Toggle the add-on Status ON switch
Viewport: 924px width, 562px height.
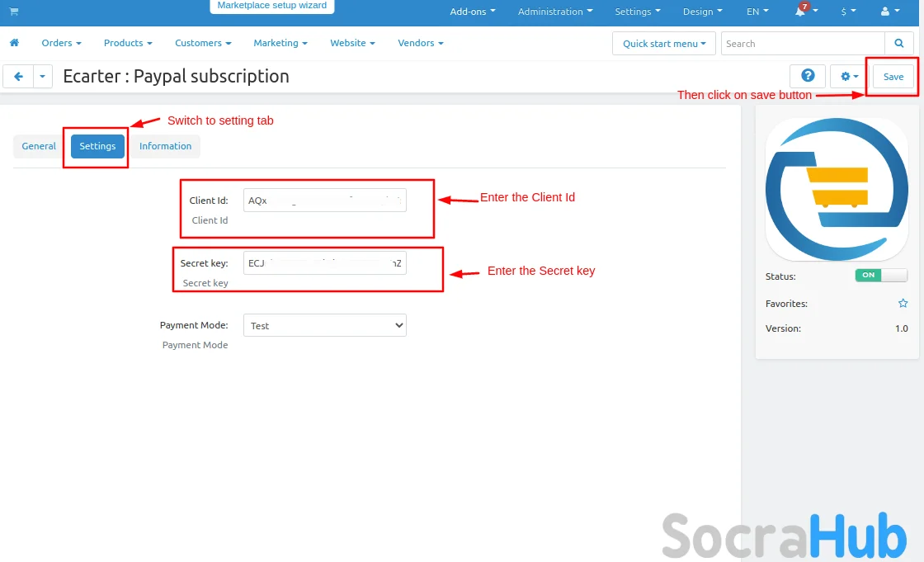tap(880, 276)
